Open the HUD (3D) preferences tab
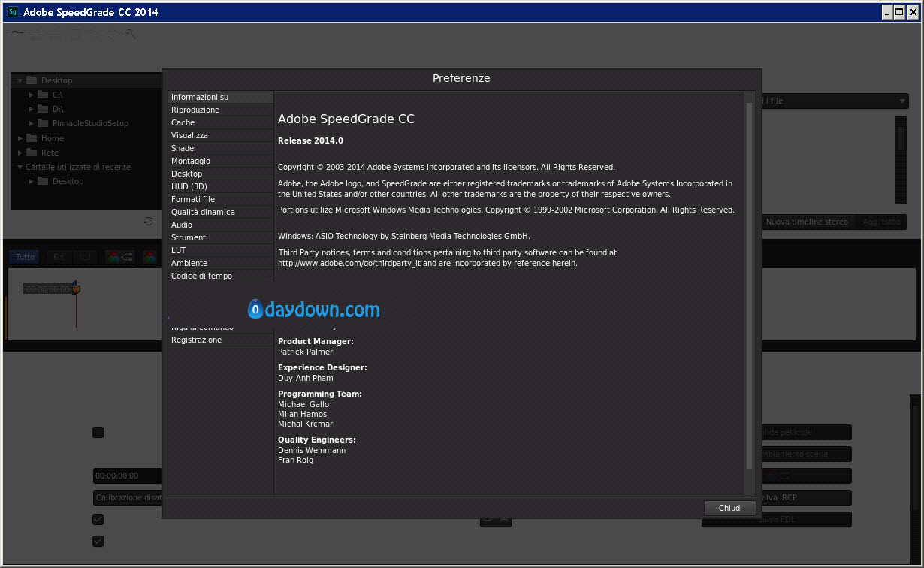 (221, 186)
